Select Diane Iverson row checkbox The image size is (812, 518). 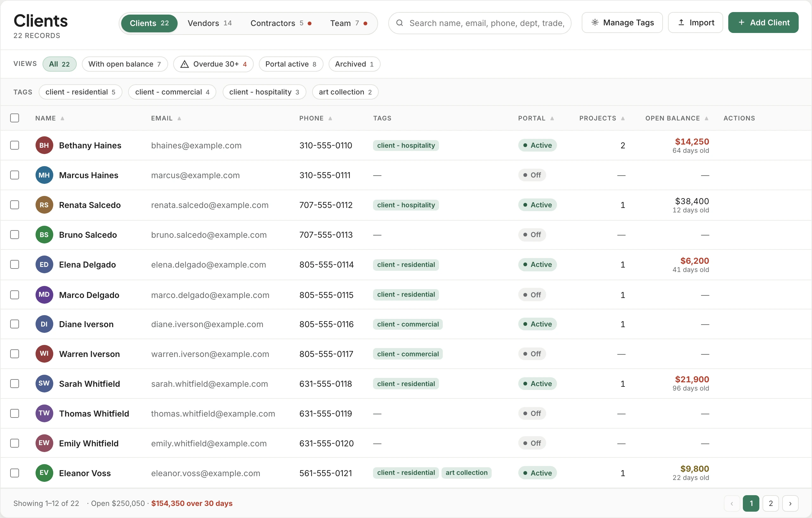point(15,324)
